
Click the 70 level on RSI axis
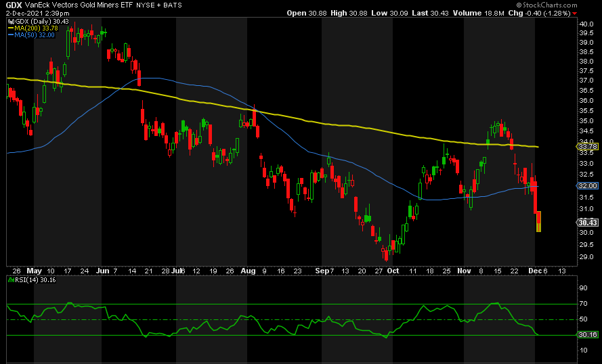(x=584, y=304)
